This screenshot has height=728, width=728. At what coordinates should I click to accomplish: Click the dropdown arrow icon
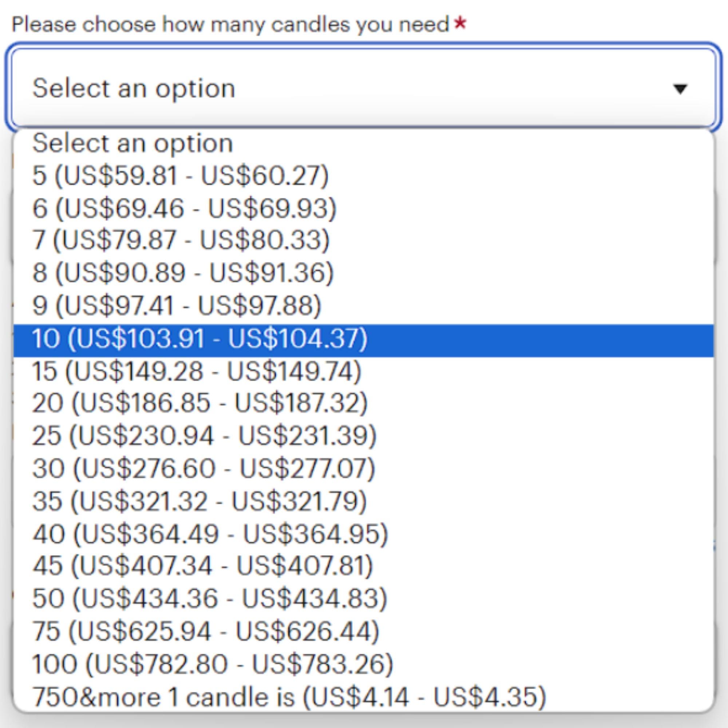tap(680, 89)
